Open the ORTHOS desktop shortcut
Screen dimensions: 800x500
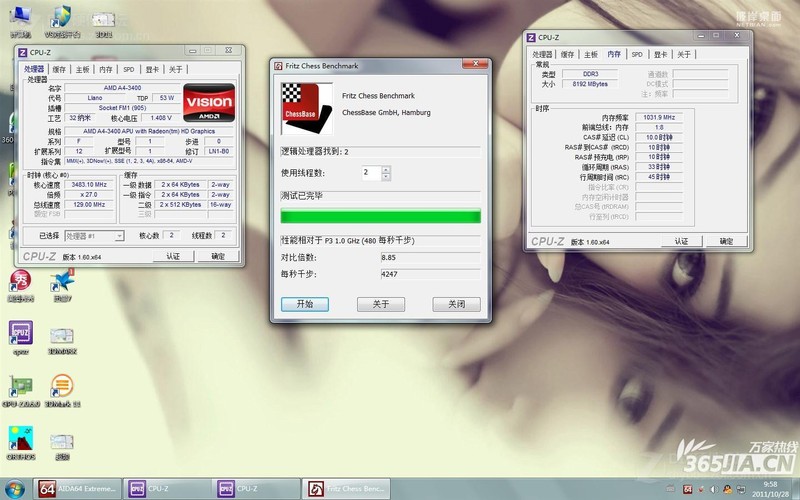pos(19,442)
